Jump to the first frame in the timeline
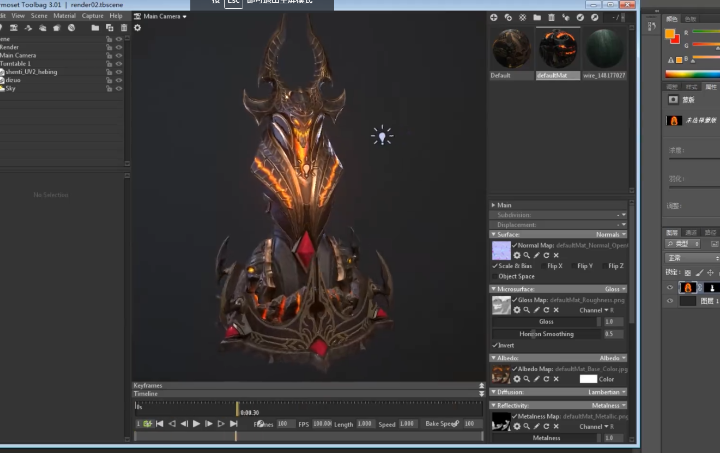This screenshot has height=453, width=720. [x=159, y=424]
